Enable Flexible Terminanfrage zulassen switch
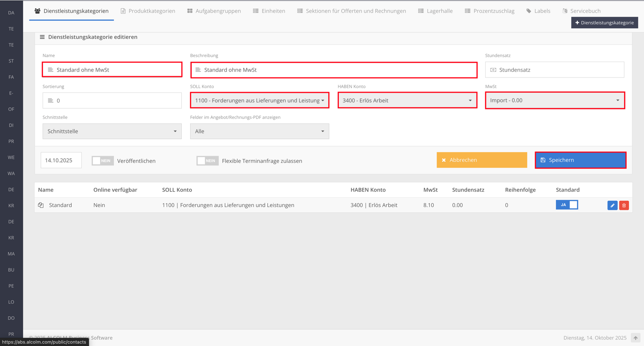The height and width of the screenshot is (346, 644). coord(207,161)
